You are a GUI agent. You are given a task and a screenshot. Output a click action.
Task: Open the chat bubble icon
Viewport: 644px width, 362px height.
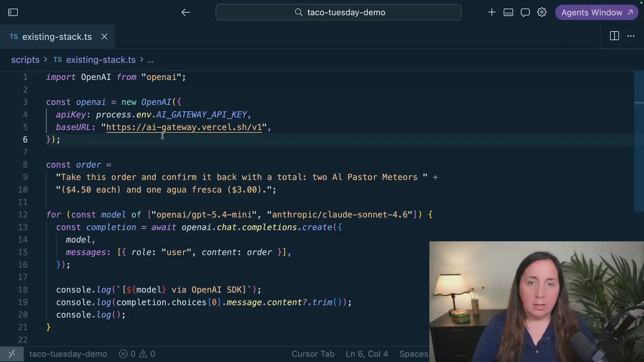point(525,12)
